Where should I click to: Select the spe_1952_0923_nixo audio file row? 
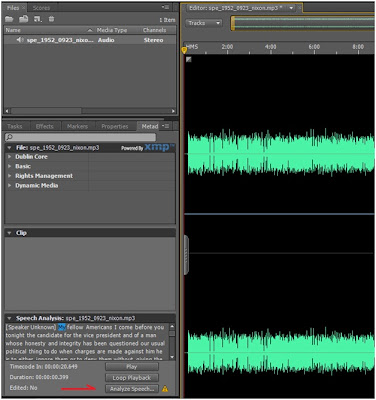click(90, 40)
